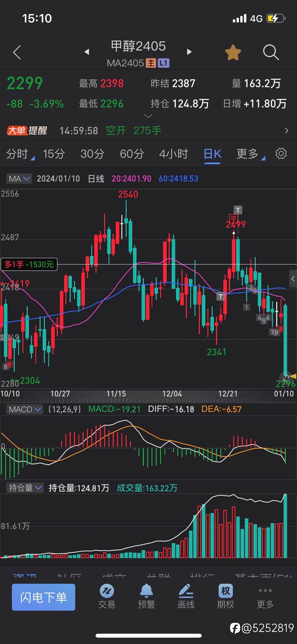Screen dimensions: 297x644
Task: Expand the 持仓量 indicator dropdown
Action: [25, 488]
